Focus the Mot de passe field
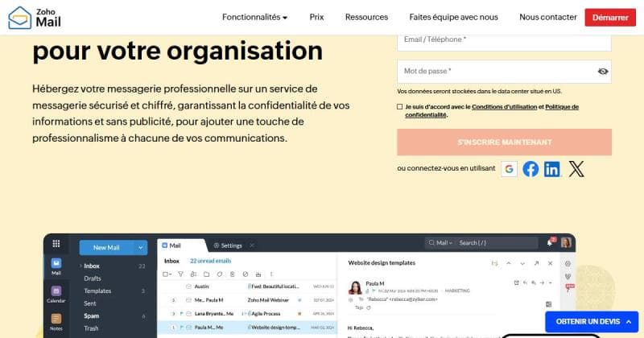The height and width of the screenshot is (338, 644). (x=504, y=72)
